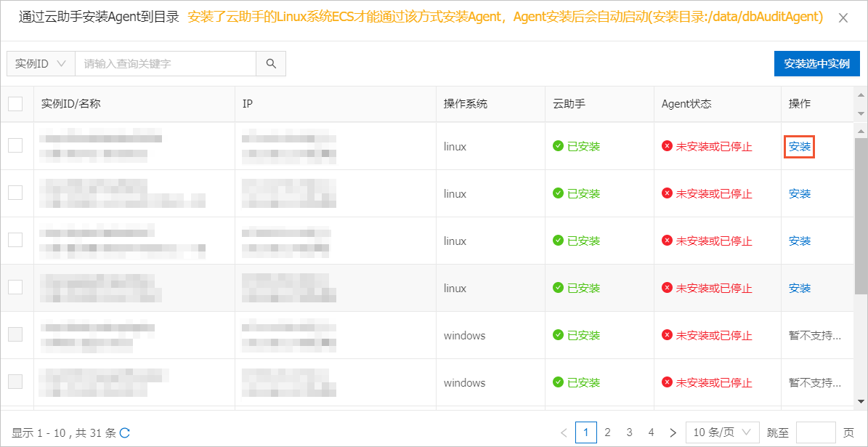Click the 请输入查询关键字 search field
The width and height of the screenshot is (868, 447).
pyautogui.click(x=166, y=64)
